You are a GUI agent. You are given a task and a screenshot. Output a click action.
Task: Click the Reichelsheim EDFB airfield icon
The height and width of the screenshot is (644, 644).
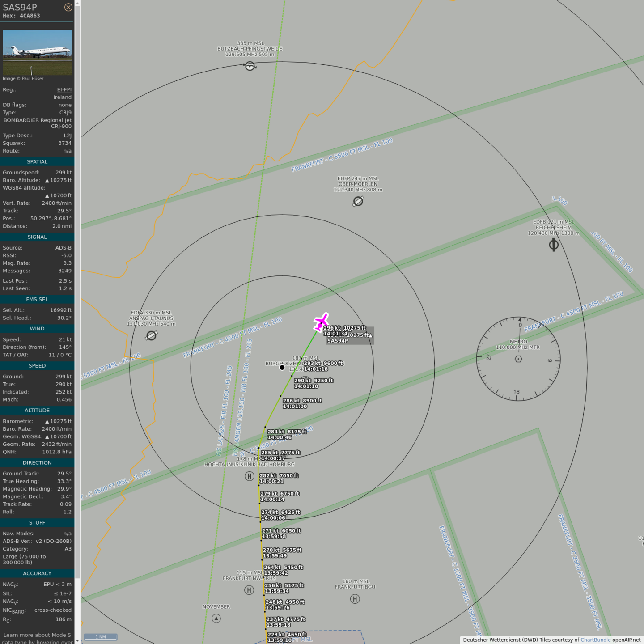point(554,245)
